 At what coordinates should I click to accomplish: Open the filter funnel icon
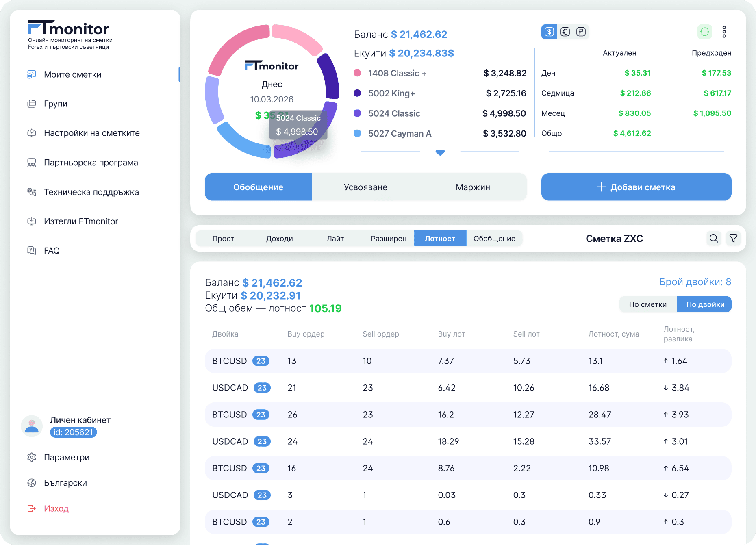(x=733, y=239)
